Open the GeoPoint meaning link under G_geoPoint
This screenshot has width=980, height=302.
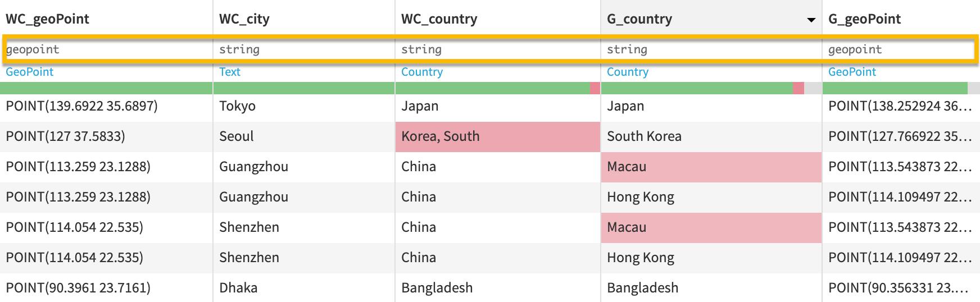(852, 72)
